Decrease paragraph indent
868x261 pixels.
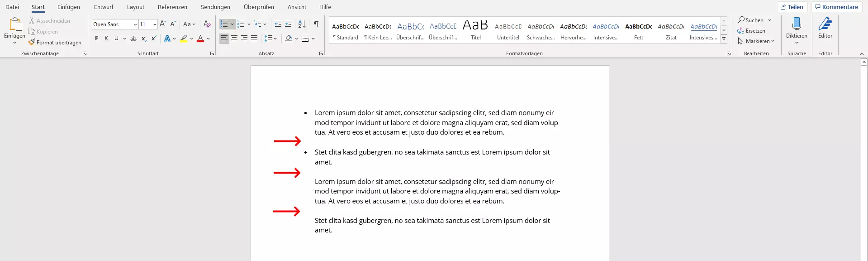point(278,24)
